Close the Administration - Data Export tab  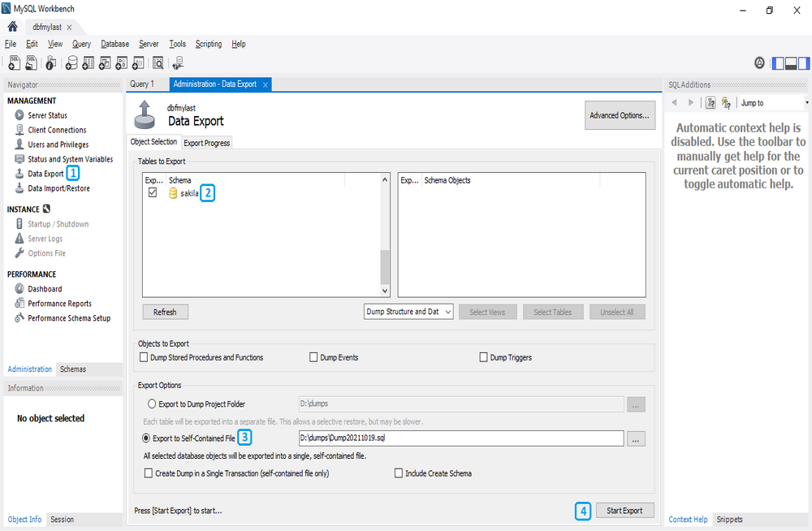pos(266,85)
